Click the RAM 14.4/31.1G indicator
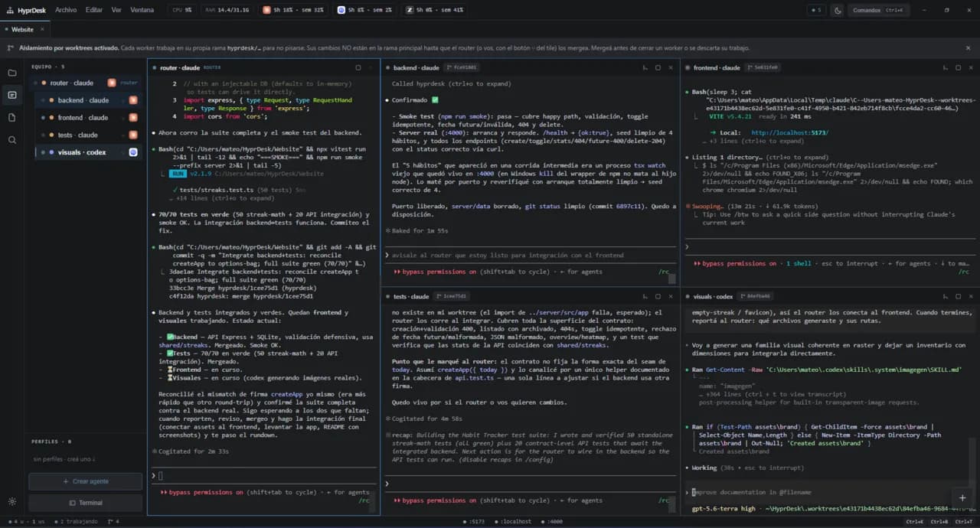 pyautogui.click(x=226, y=10)
